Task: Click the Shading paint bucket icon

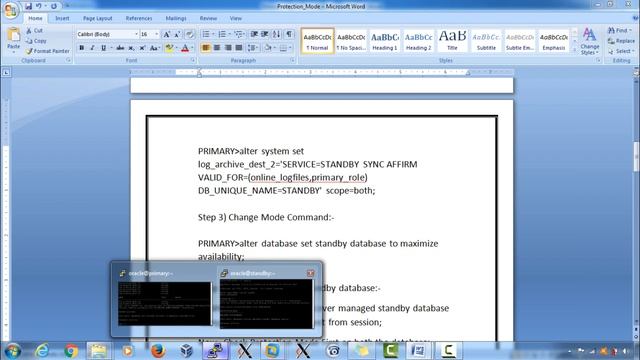Action: point(268,48)
